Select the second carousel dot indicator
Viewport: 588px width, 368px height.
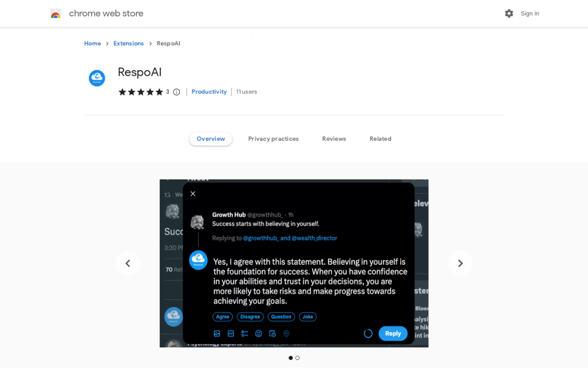click(297, 358)
